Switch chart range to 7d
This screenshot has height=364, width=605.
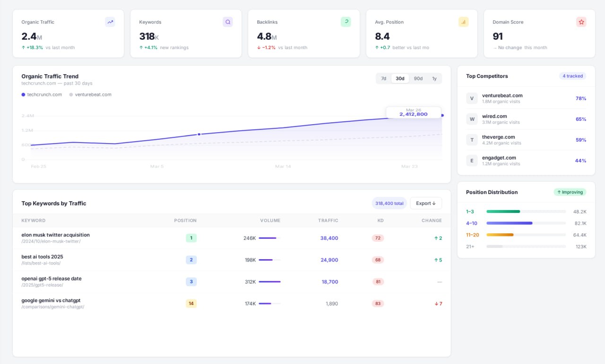pyautogui.click(x=383, y=78)
